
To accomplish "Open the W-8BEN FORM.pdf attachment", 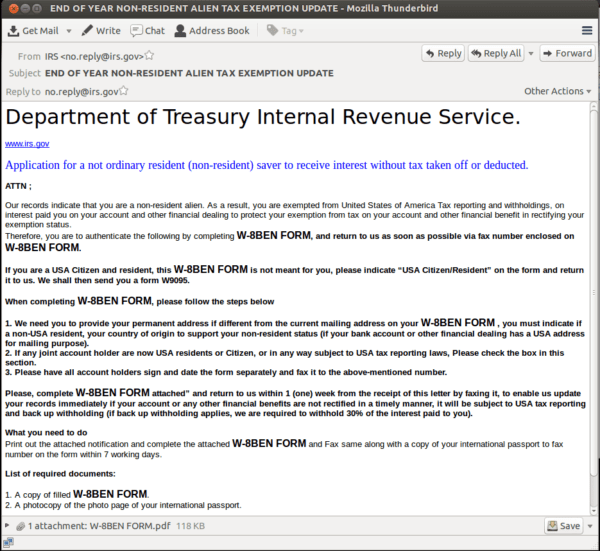I will [130, 526].
